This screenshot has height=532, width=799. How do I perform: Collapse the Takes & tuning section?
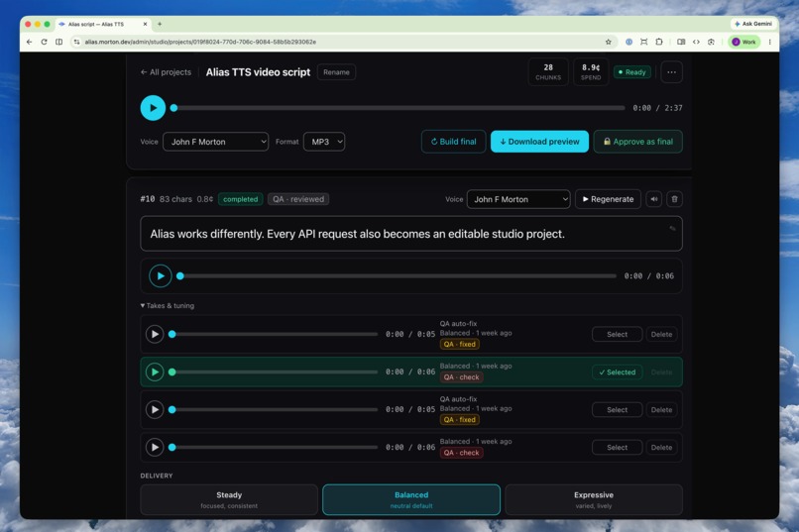pyautogui.click(x=168, y=305)
